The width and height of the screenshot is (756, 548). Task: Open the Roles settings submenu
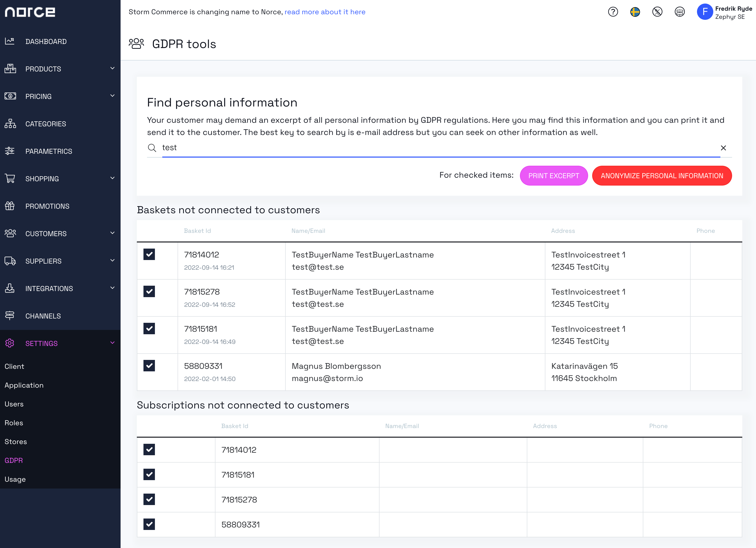(x=14, y=423)
